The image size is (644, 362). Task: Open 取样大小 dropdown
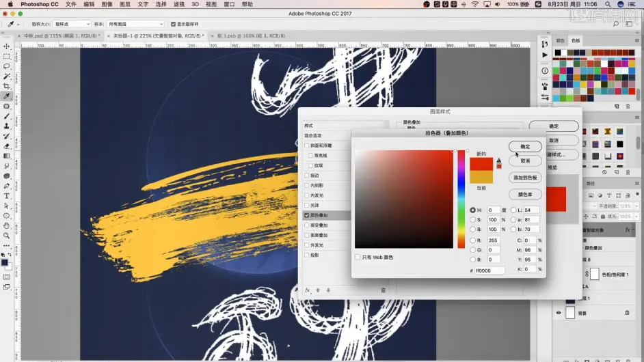point(72,24)
